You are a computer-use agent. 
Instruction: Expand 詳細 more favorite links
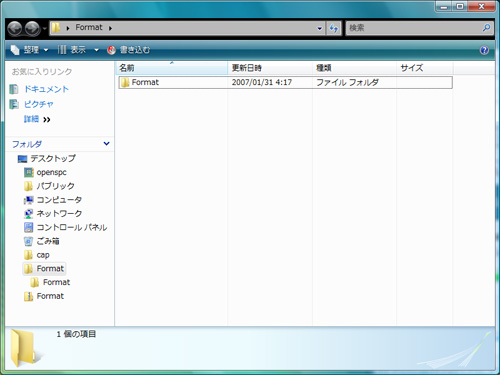[x=37, y=119]
